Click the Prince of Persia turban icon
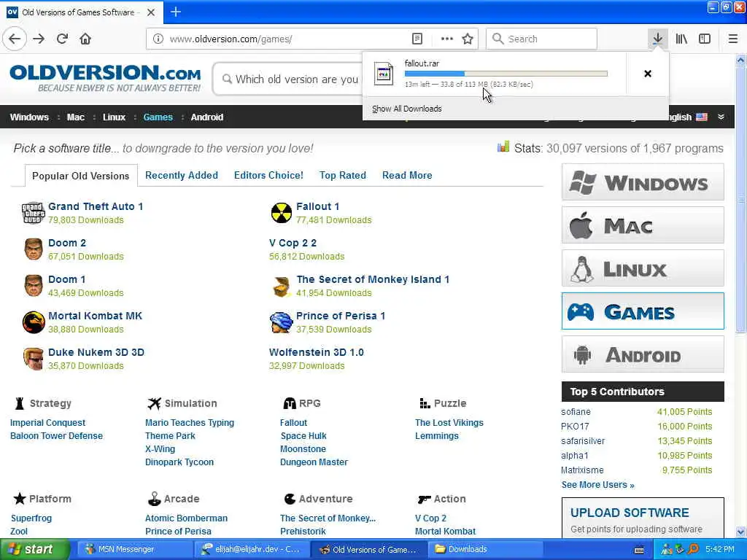This screenshot has height=560, width=747. (281, 322)
